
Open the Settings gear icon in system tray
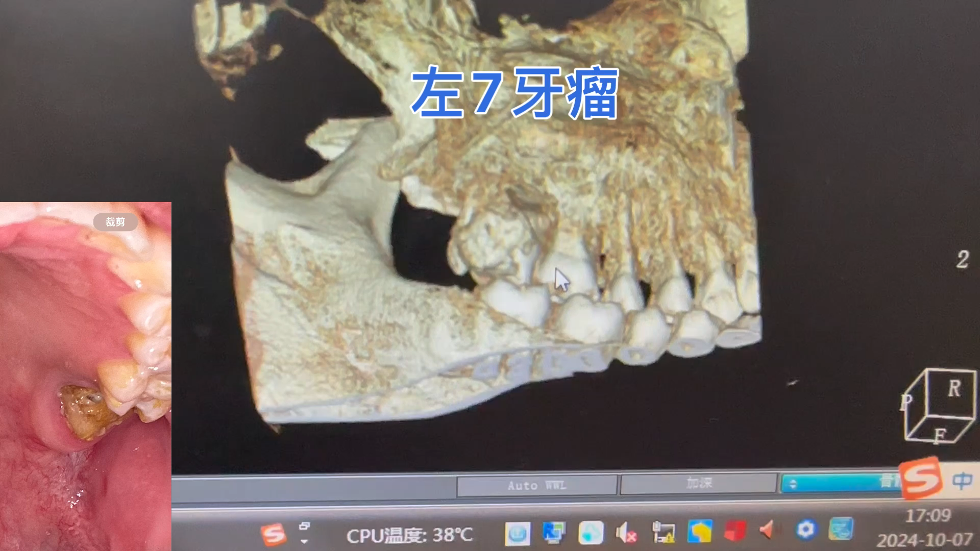click(805, 531)
